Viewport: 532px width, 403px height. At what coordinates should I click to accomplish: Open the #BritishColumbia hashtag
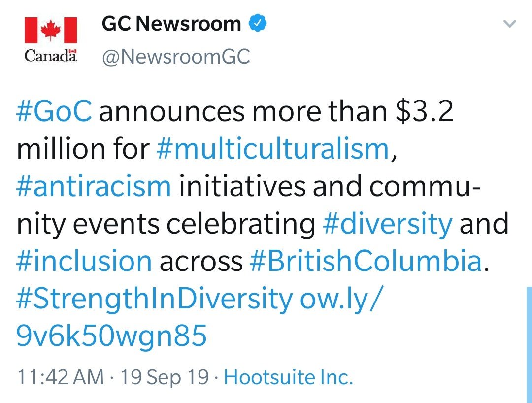pyautogui.click(x=366, y=261)
